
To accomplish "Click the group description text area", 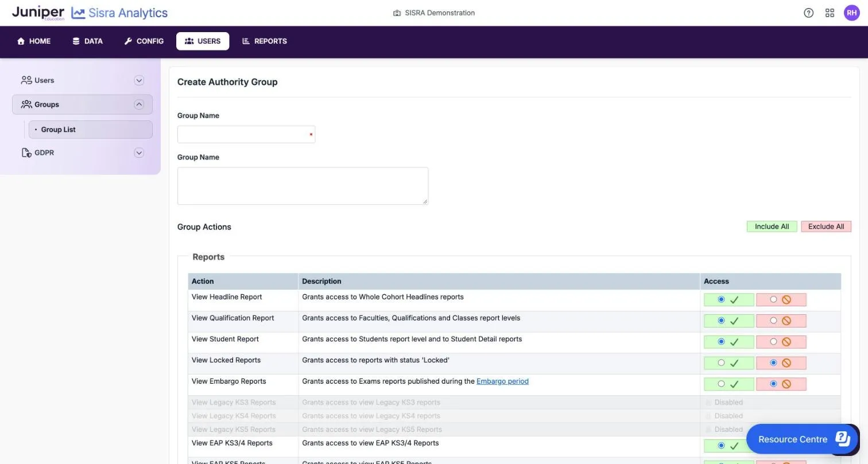I will [303, 186].
